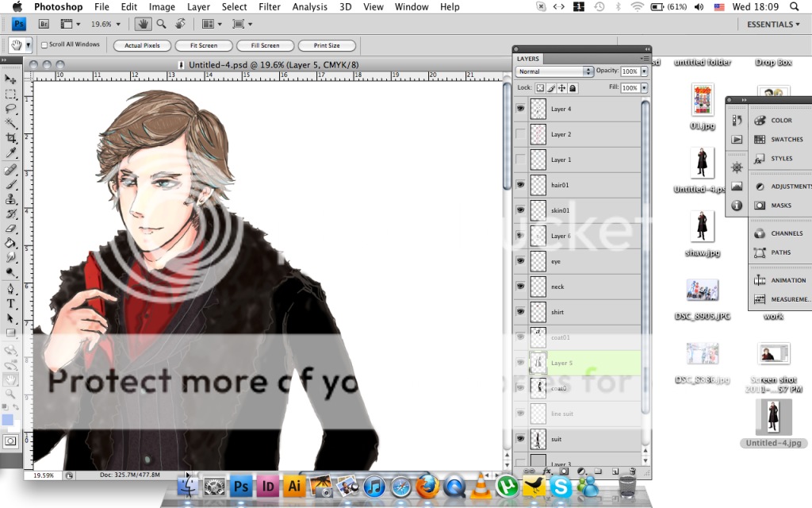This screenshot has height=508, width=812.
Task: Delete layer using the trash icon
Action: tap(632, 471)
